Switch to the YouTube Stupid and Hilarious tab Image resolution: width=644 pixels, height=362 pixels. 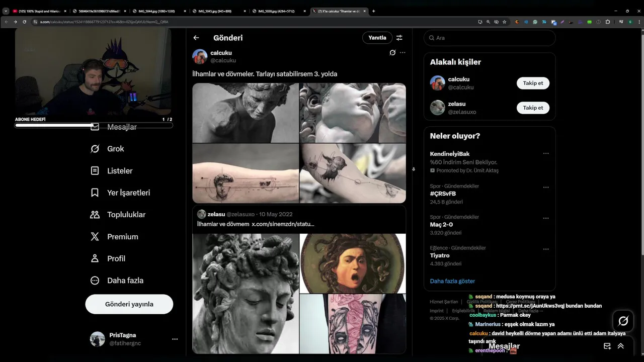[39, 11]
